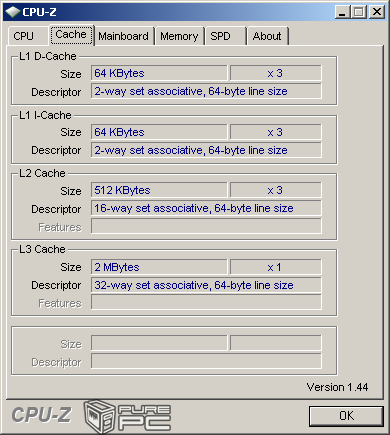Click the L1 I-Cache x 3 count field
Image resolution: width=390 pixels, height=435 pixels.
(276, 132)
